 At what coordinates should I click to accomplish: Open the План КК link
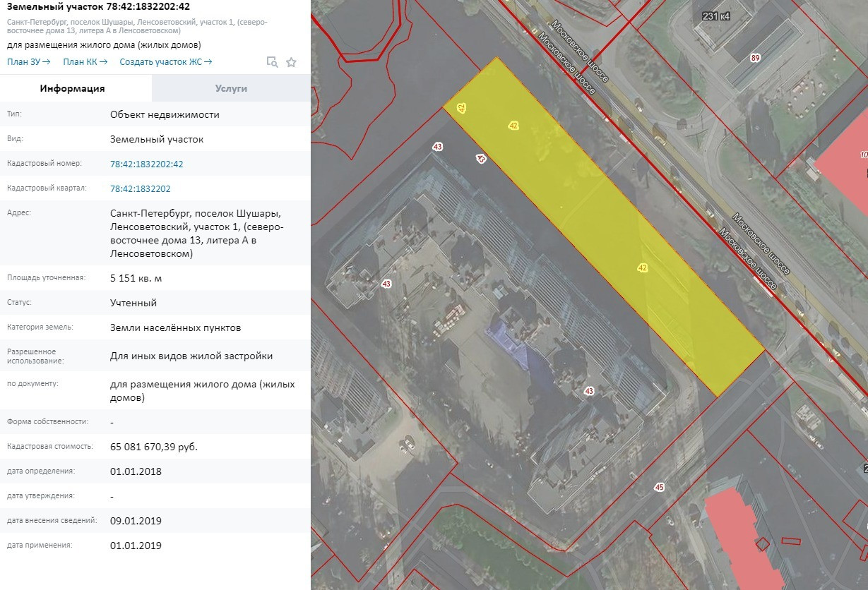click(85, 62)
